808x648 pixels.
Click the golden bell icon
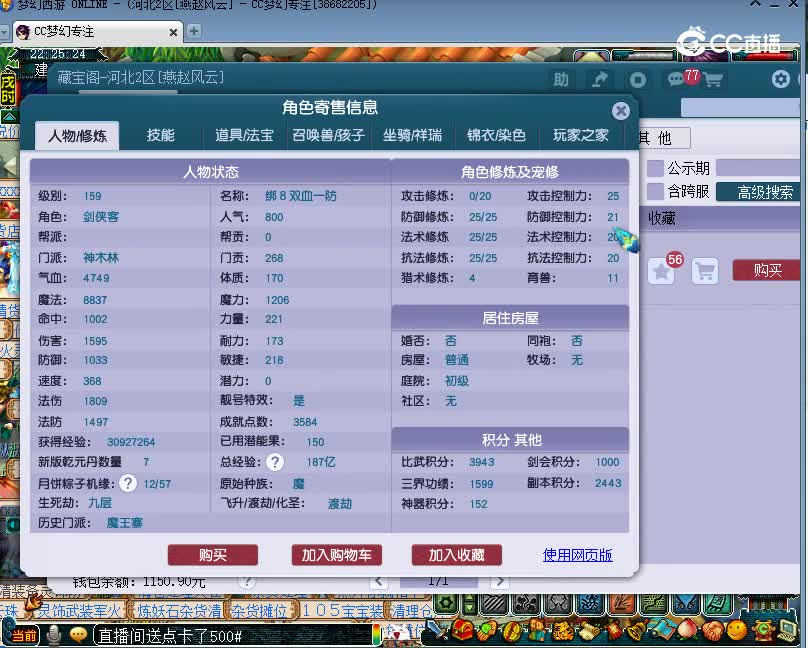point(637,630)
